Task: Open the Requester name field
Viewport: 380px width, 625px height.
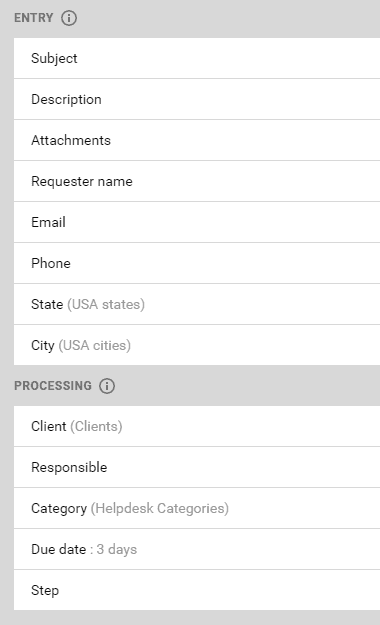Action: (x=197, y=181)
